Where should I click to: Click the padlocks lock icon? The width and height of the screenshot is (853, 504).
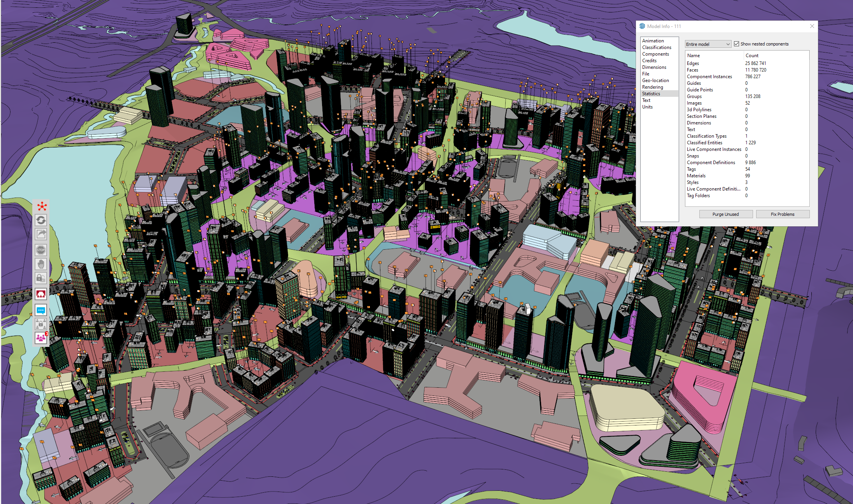(41, 278)
